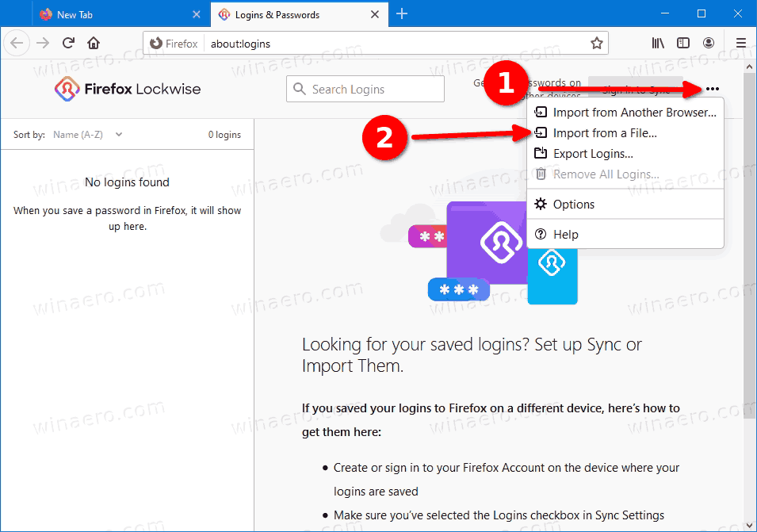Open a new tab with plus button
Viewport: 757px width, 532px height.
[x=402, y=14]
